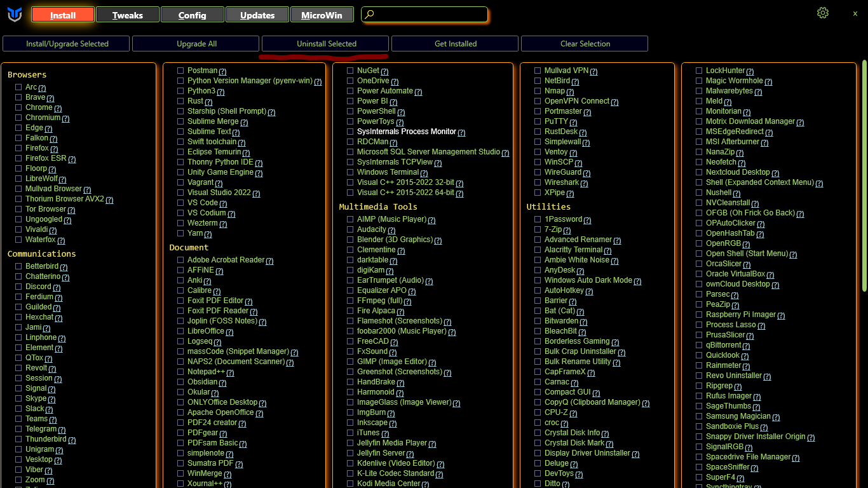Viewport: 868px width, 488px height.
Task: Select the Malwarebytes checkbox
Action: click(699, 91)
